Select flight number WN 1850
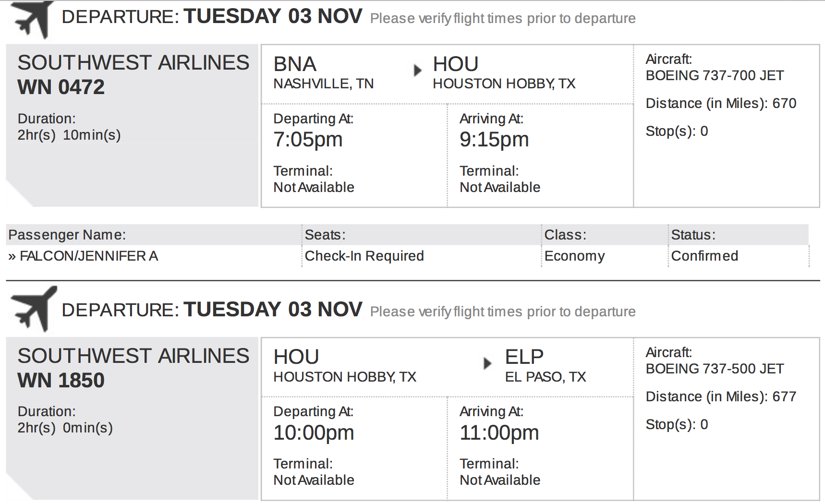Screen dimensions: 825x504 (61, 381)
